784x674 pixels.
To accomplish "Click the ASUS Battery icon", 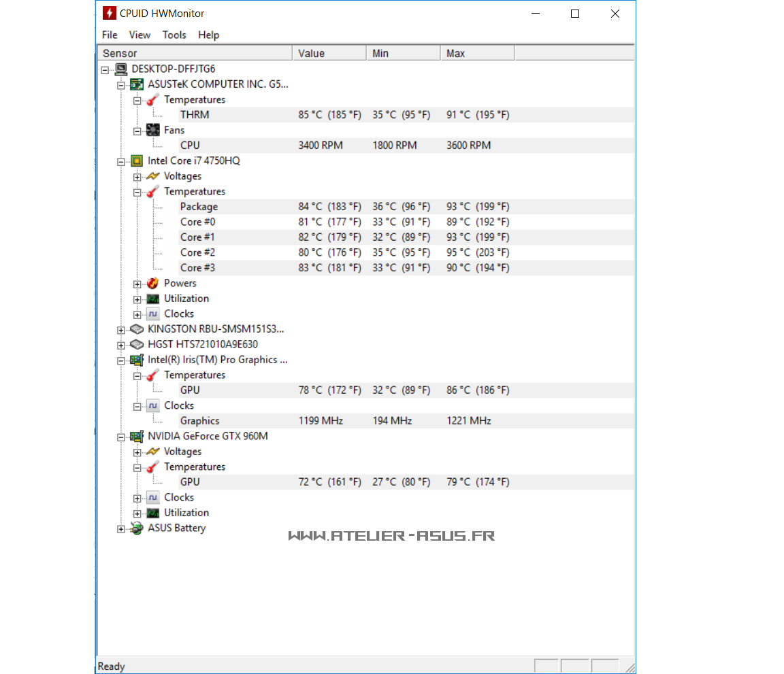I will [x=137, y=528].
